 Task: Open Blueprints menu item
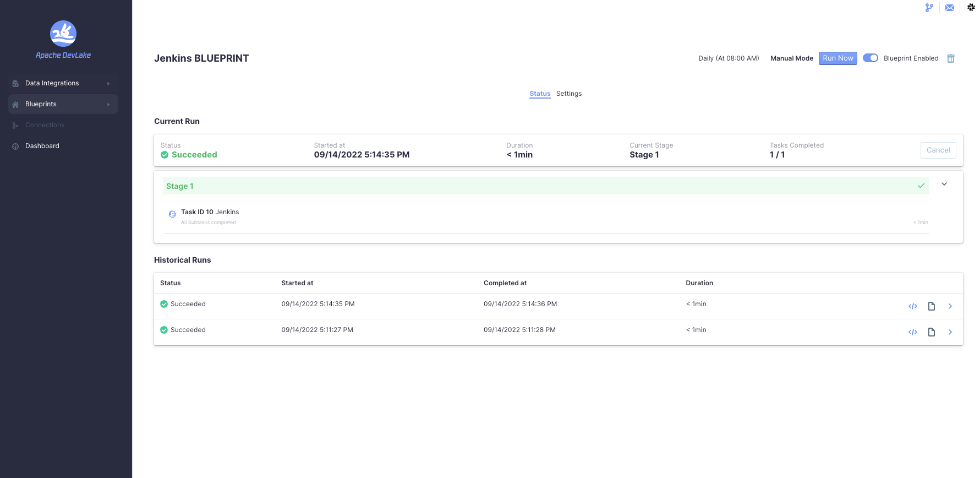63,104
